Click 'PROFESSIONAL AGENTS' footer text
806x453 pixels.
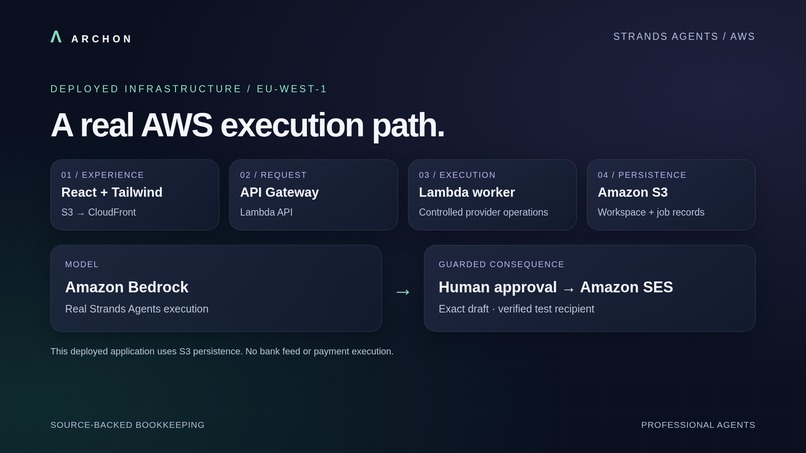coord(698,425)
